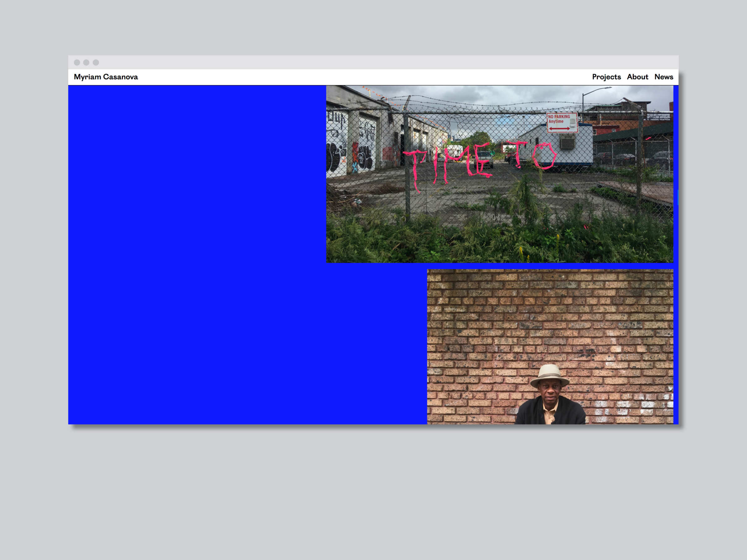Click the first gray window dot
Image resolution: width=747 pixels, height=560 pixels.
tap(77, 63)
